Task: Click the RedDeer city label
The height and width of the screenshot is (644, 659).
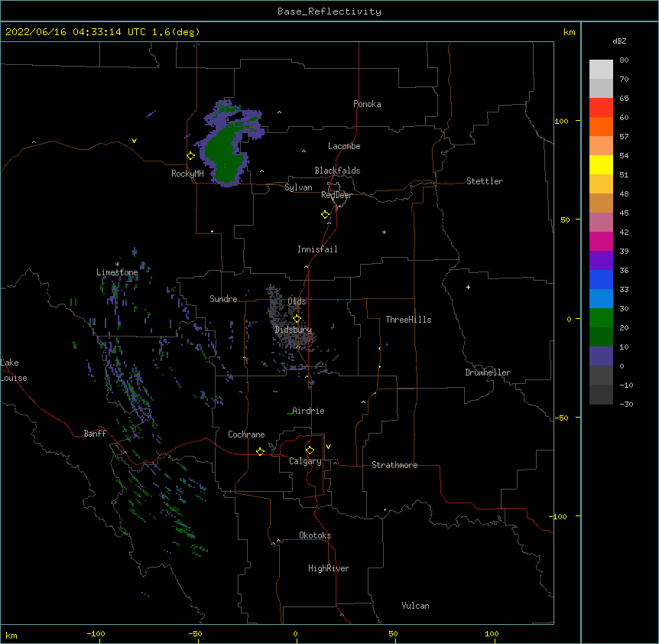Action: [x=336, y=195]
